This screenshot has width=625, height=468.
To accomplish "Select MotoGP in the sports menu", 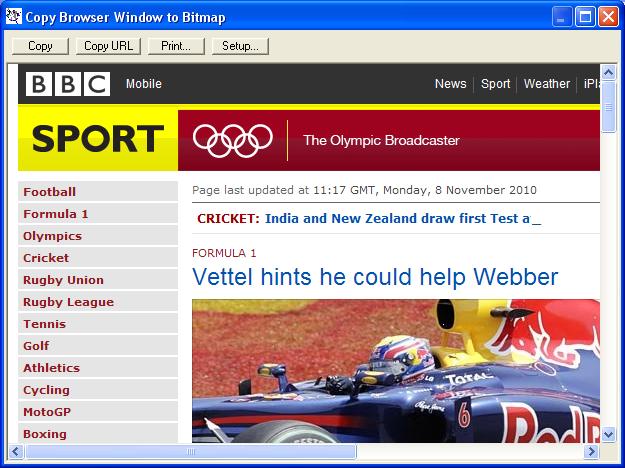I will pos(98,411).
